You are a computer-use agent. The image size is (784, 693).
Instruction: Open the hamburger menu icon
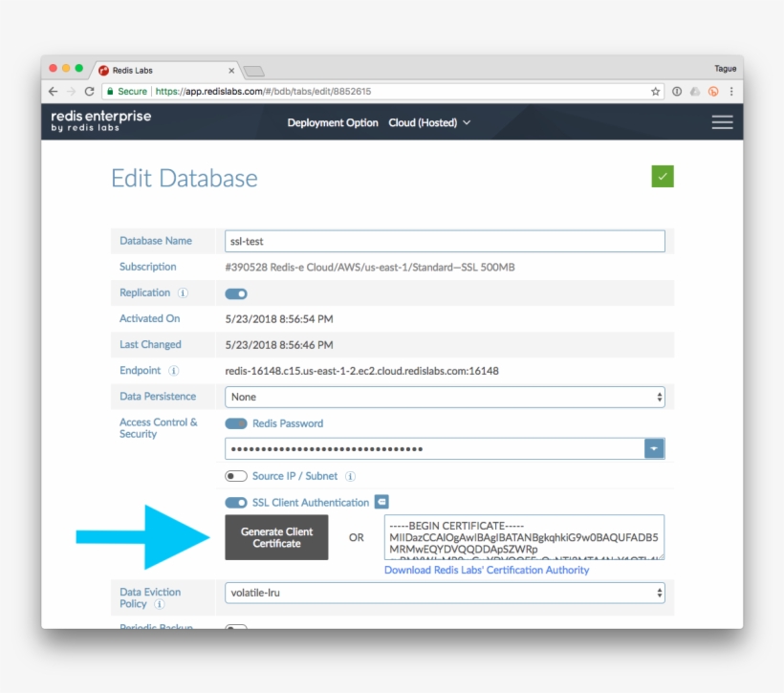(x=722, y=122)
